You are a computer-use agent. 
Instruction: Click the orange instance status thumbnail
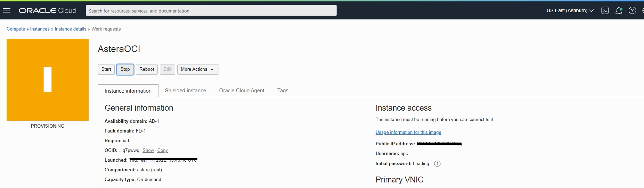(48, 80)
